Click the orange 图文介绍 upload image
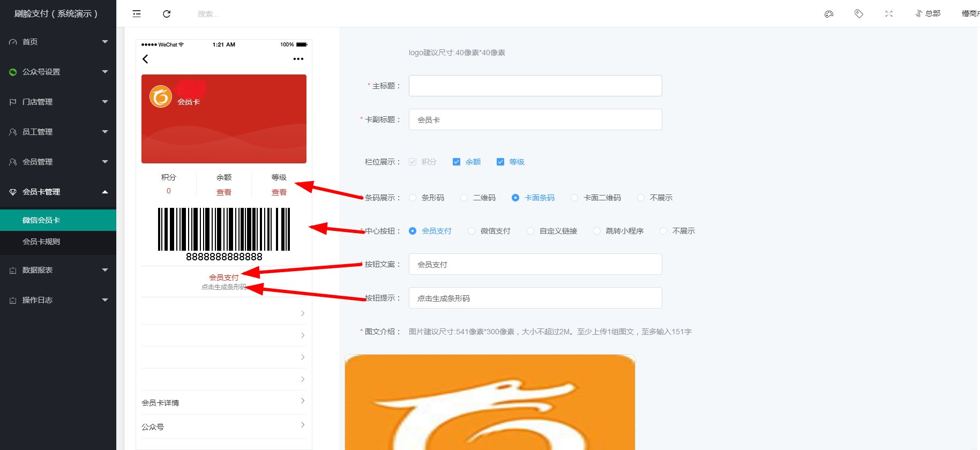 point(490,402)
